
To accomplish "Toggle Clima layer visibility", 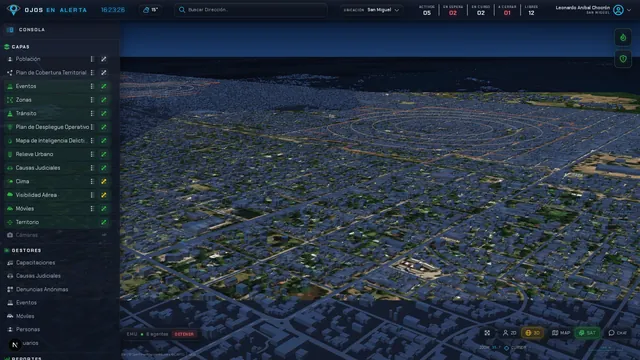I will [x=104, y=182].
